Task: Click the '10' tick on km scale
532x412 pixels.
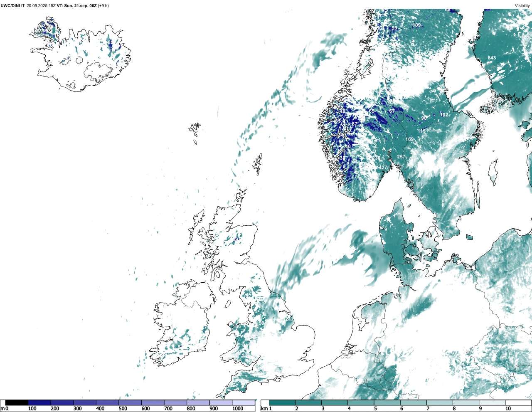Action: pyautogui.click(x=508, y=409)
